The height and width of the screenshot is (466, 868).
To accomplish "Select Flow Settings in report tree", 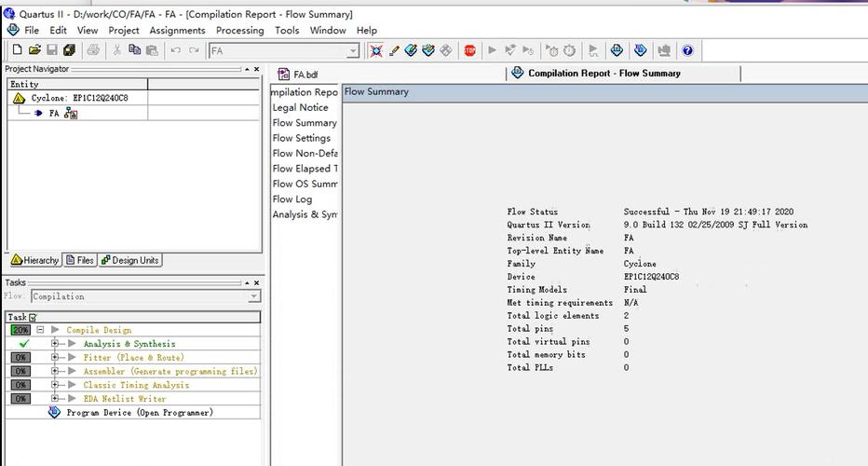I will pyautogui.click(x=301, y=138).
